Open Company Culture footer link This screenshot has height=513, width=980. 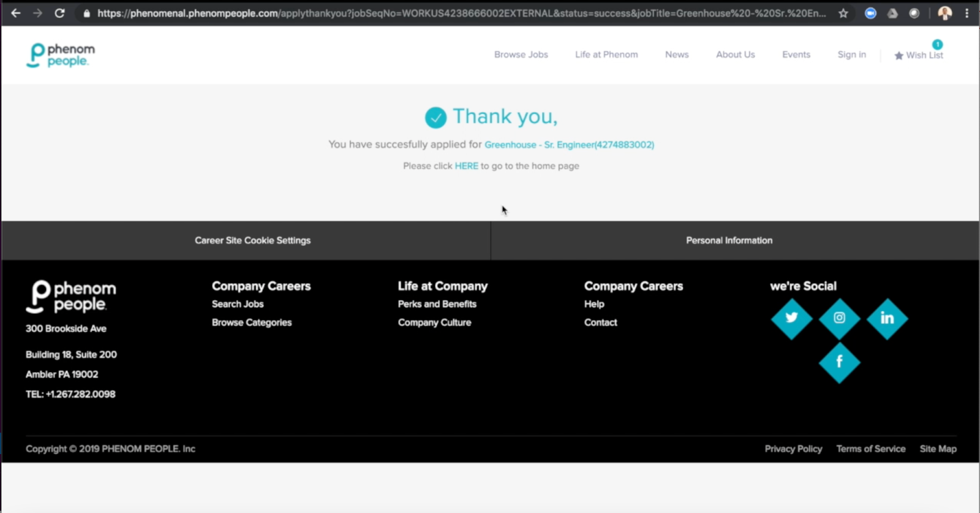pyautogui.click(x=434, y=322)
